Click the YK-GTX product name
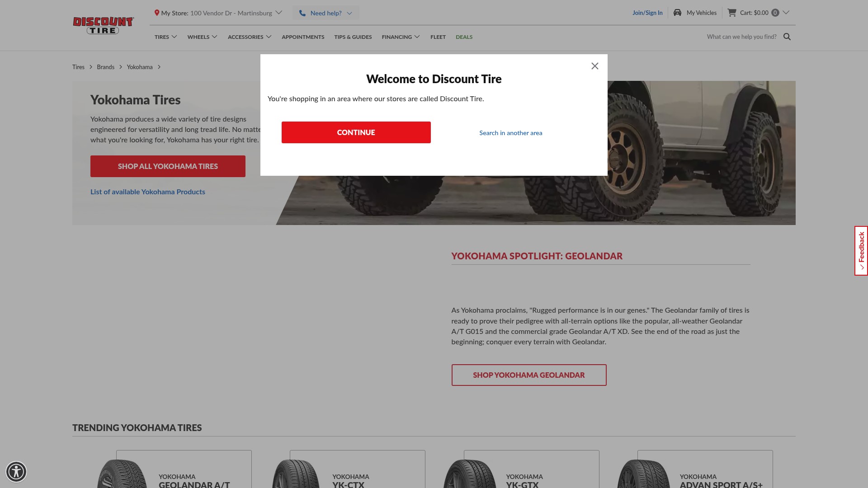This screenshot has width=868, height=488. 522,484
